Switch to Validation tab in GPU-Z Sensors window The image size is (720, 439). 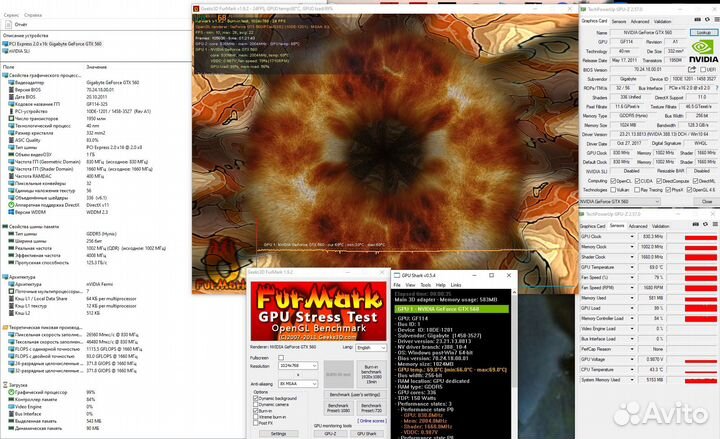[x=661, y=226]
